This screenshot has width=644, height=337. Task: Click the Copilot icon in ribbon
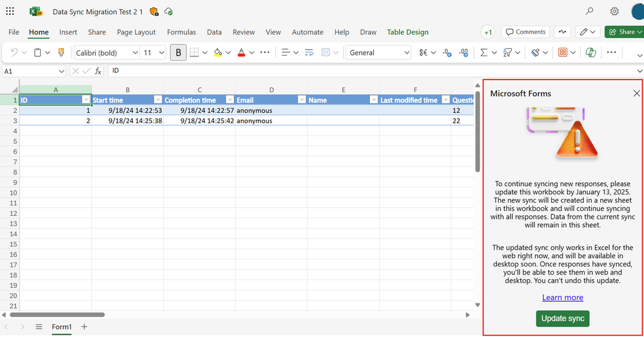pyautogui.click(x=590, y=52)
